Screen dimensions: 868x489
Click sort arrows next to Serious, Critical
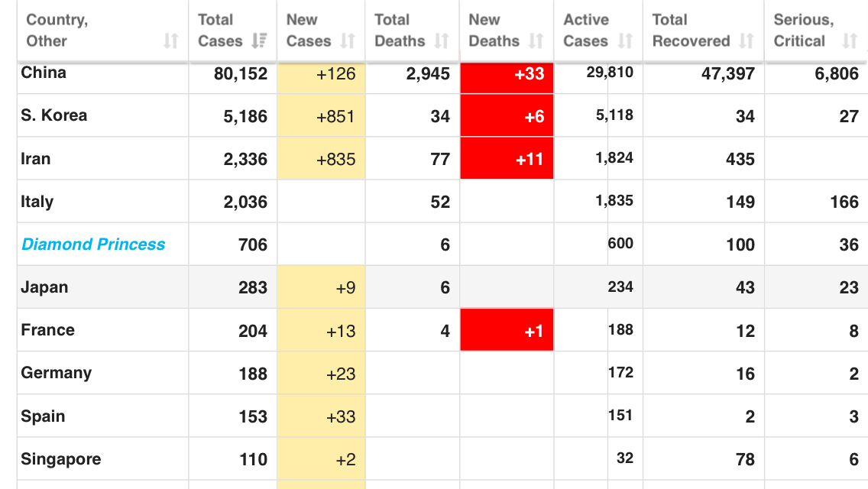[x=850, y=41]
